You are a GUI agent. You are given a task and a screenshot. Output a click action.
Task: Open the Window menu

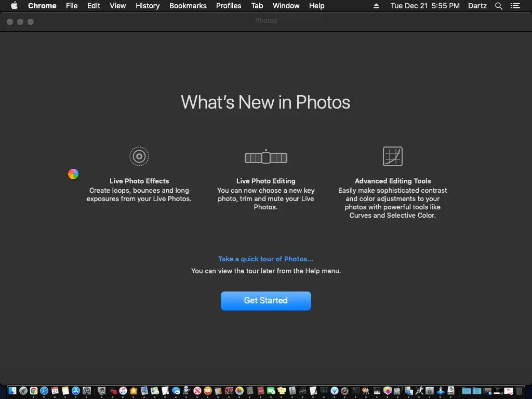pos(286,6)
